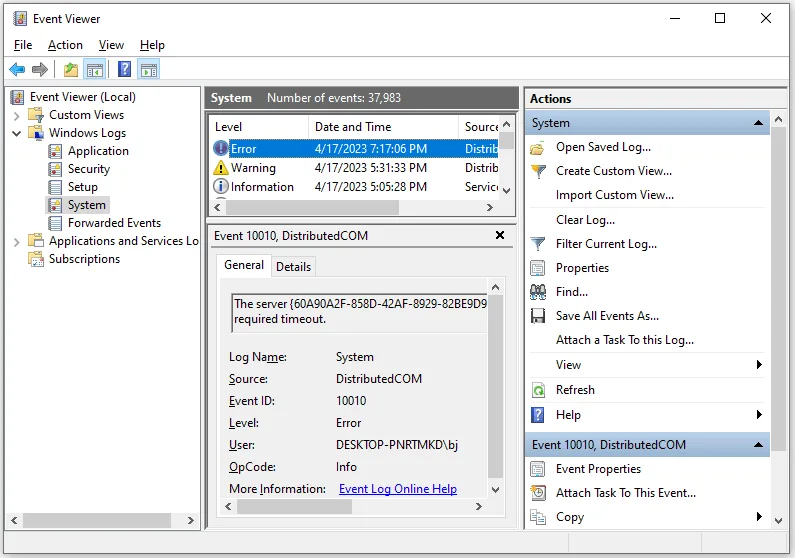The width and height of the screenshot is (795, 558).
Task: Toggle the Show/Hide Action Pane toolbar icon
Action: (x=149, y=69)
